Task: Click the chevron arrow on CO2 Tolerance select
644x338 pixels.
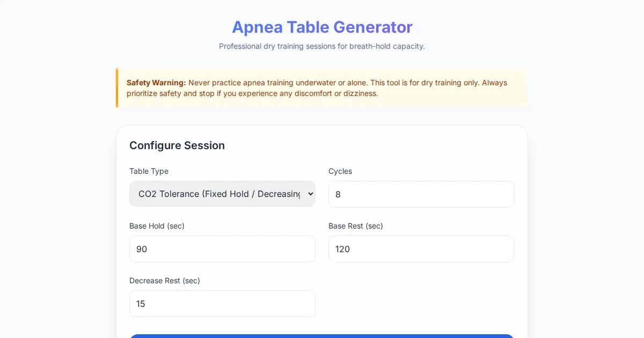Action: (310, 194)
